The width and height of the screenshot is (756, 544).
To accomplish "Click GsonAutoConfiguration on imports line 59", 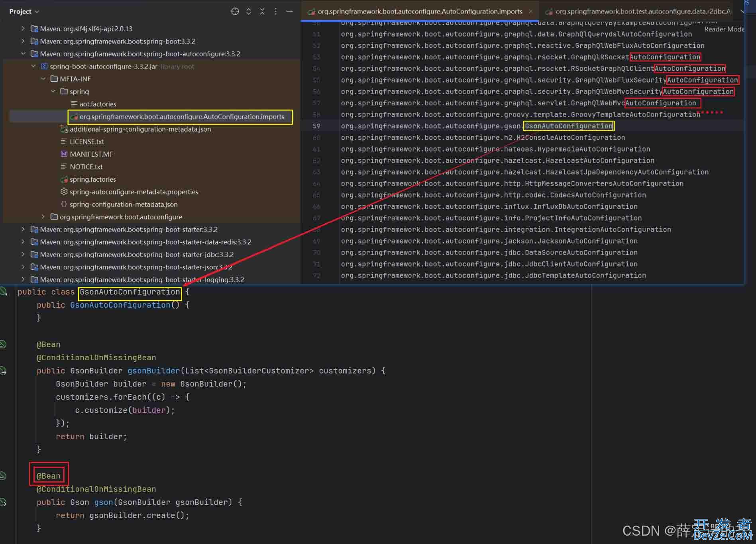I will tap(569, 126).
